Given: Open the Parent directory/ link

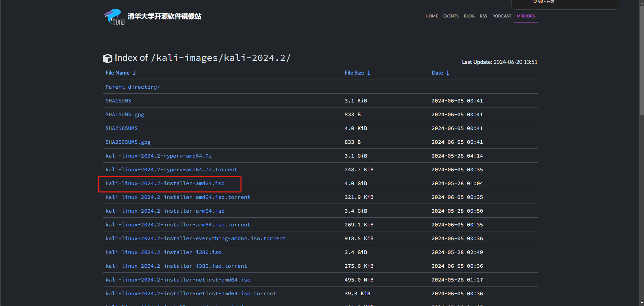Looking at the screenshot, I should tap(132, 87).
